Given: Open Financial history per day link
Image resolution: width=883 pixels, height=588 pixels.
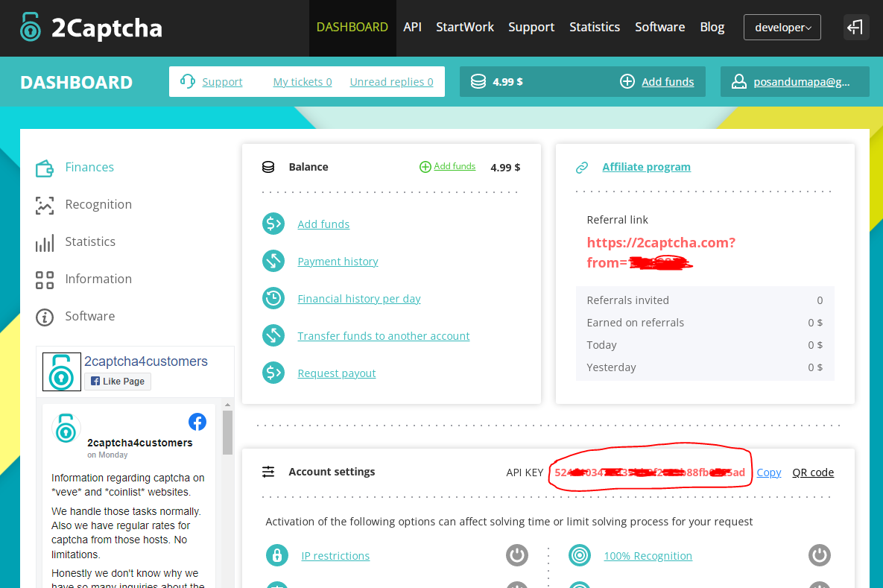Looking at the screenshot, I should pos(358,299).
